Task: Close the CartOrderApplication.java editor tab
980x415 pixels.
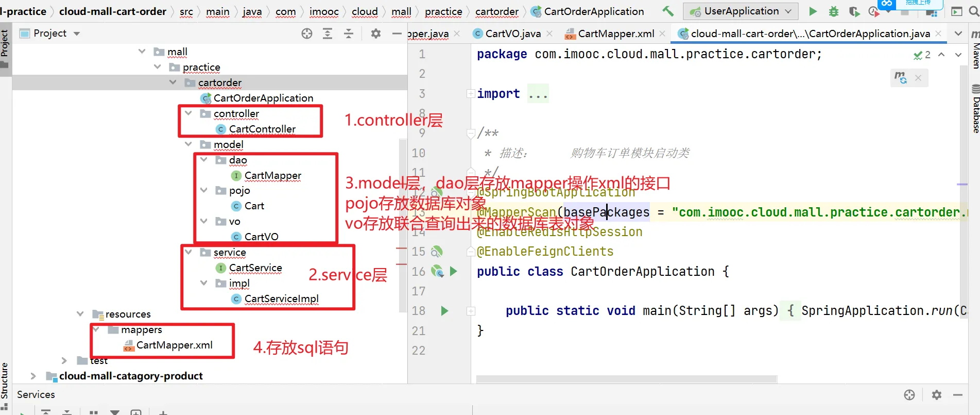Action: pos(938,34)
